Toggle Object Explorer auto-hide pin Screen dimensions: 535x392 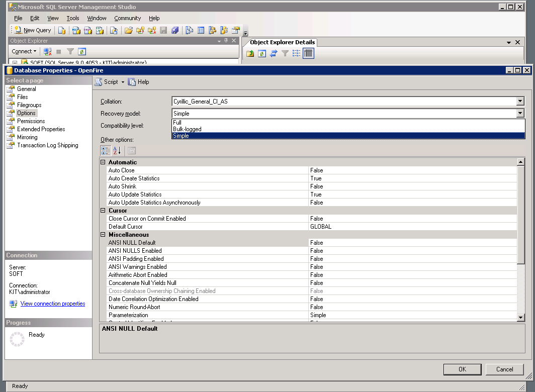[x=226, y=41]
